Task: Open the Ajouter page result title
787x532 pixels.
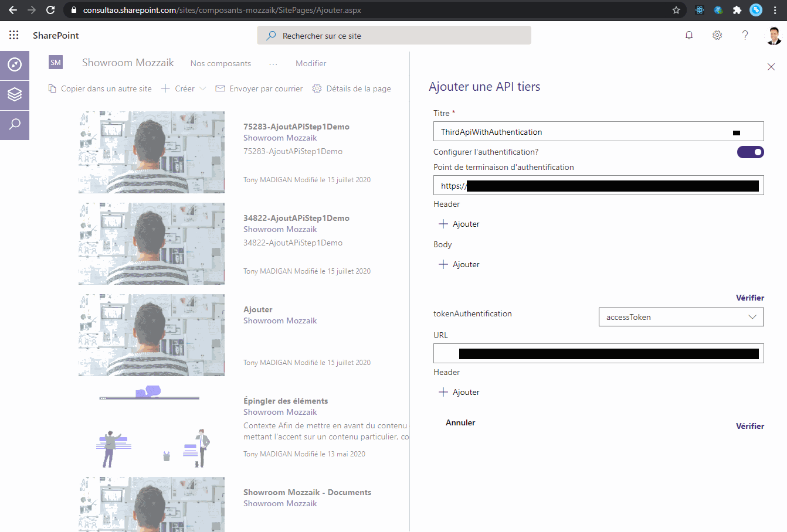Action: point(258,309)
